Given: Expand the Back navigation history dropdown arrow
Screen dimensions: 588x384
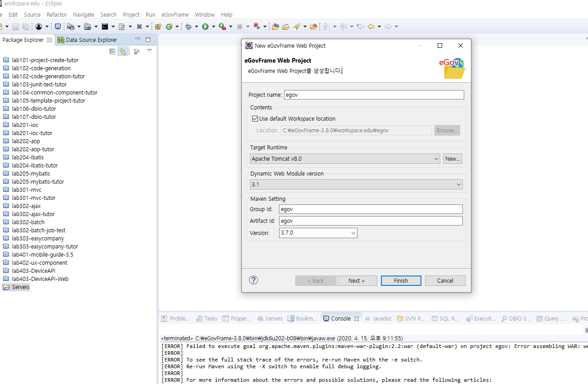Looking at the screenshot, I should point(379,27).
